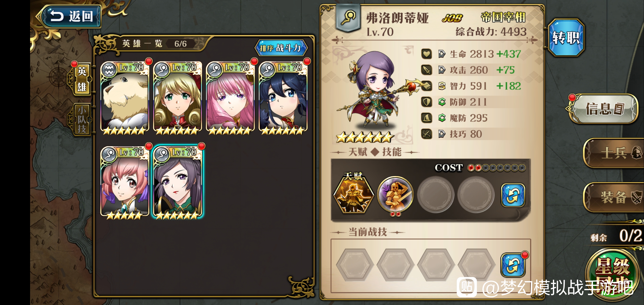Open the 排序 战斗力 sort selector
This screenshot has height=305, width=644.
point(280,48)
